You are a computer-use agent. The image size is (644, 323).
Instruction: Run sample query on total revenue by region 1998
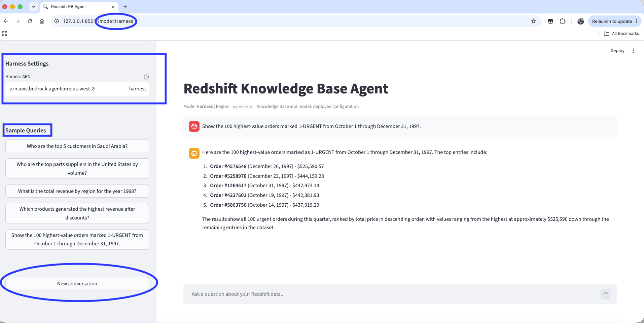coord(77,191)
